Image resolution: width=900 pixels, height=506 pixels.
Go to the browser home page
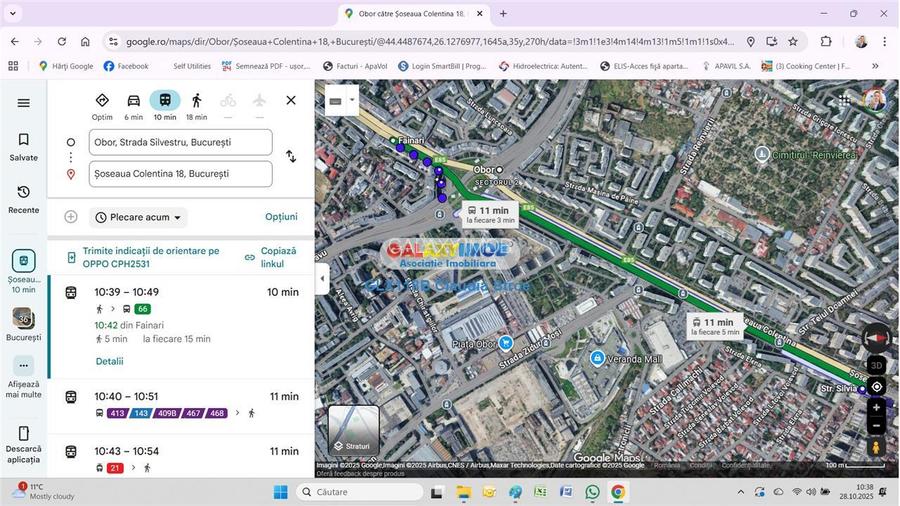[85, 41]
